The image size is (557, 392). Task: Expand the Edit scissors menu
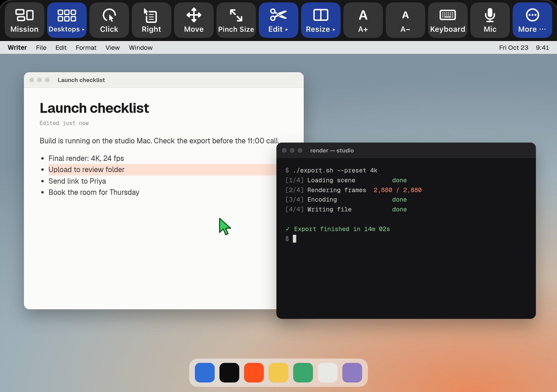coord(278,20)
